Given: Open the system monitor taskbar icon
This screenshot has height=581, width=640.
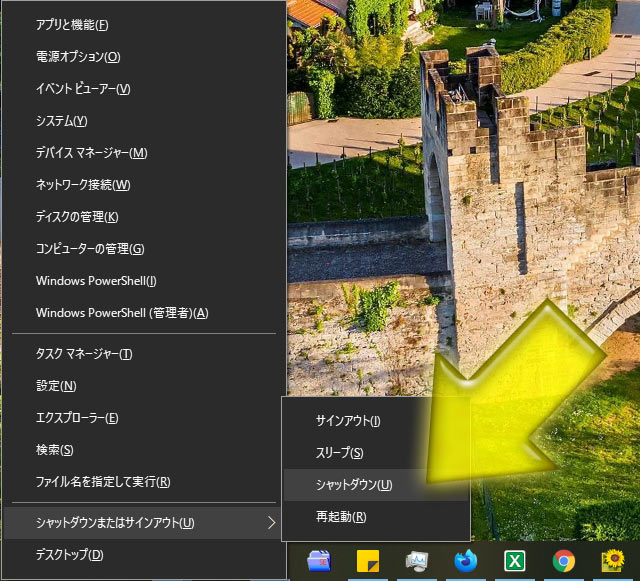Looking at the screenshot, I should [417, 561].
